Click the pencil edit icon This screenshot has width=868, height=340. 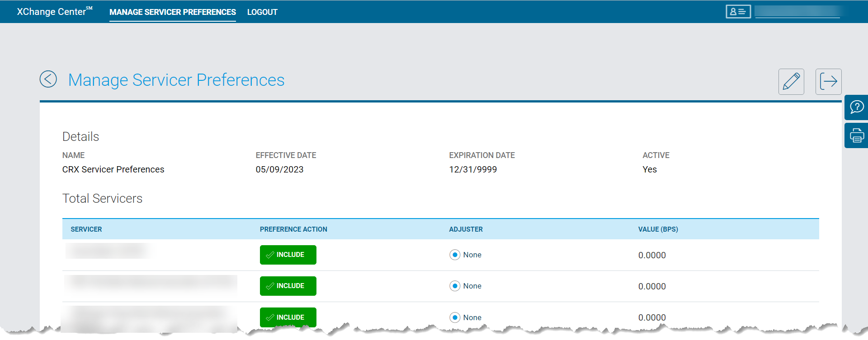coord(791,82)
